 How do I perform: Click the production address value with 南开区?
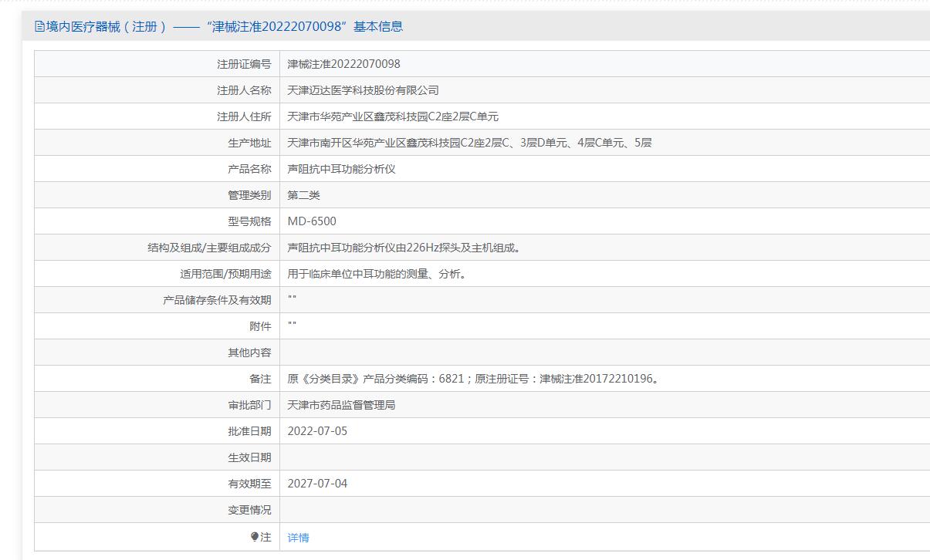469,143
